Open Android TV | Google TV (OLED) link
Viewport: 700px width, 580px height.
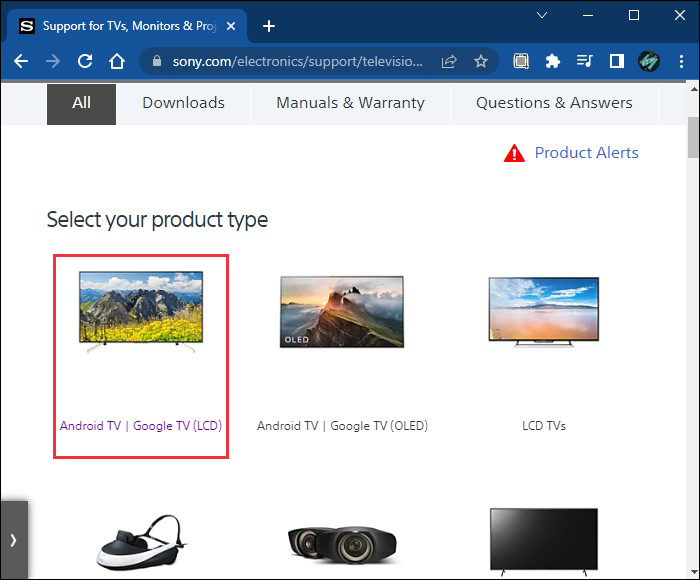click(x=342, y=426)
